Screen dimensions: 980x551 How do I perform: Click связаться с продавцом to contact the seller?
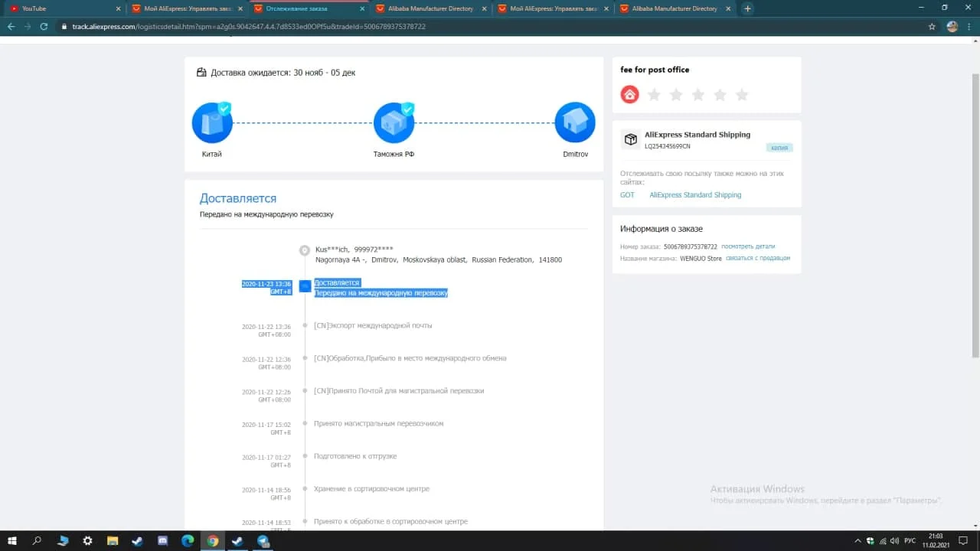pyautogui.click(x=758, y=258)
